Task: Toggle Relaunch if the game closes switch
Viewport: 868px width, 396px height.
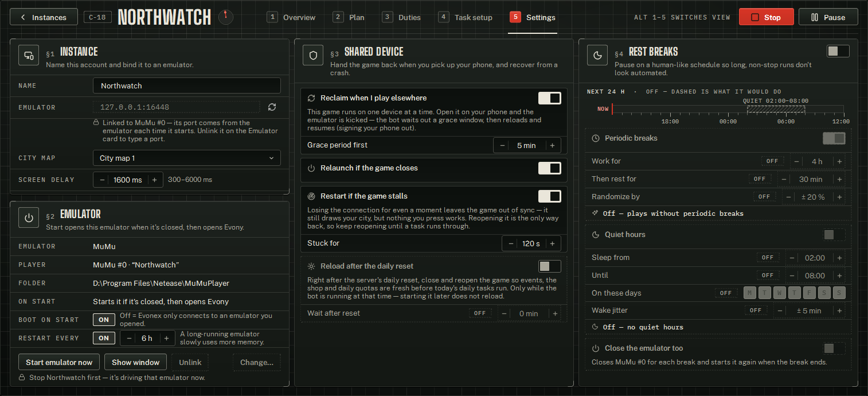Action: [549, 168]
